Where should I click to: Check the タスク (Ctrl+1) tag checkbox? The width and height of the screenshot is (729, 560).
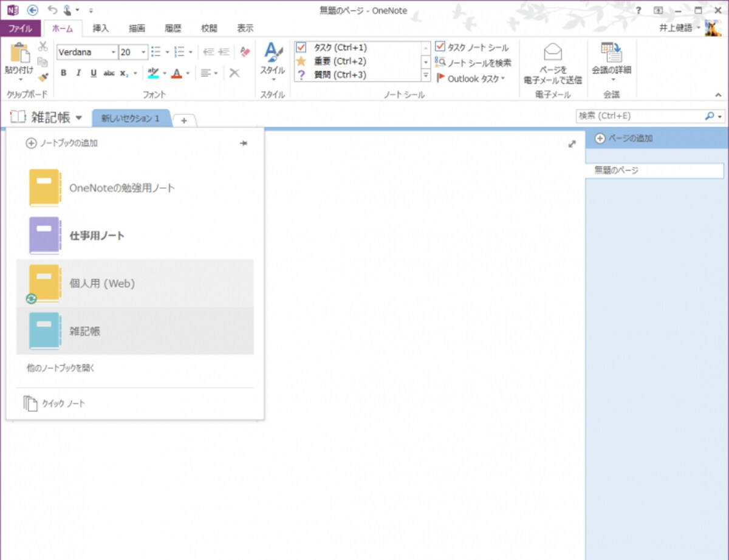point(301,47)
